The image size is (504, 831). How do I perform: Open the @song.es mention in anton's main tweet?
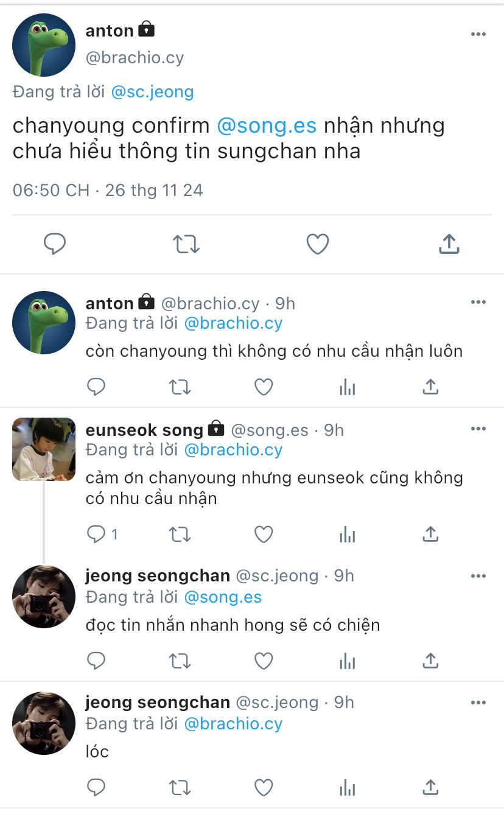pyautogui.click(x=267, y=125)
